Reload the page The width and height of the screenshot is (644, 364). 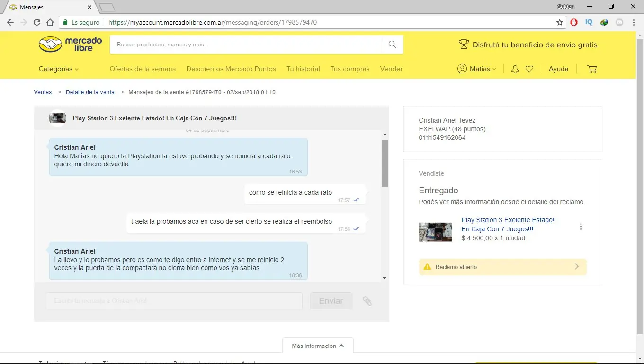pos(37,22)
